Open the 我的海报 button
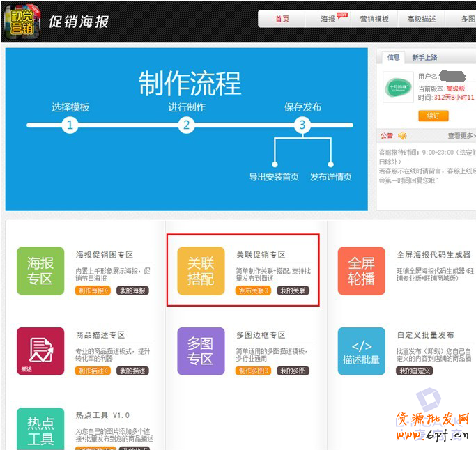476x450 pixels. point(132,290)
